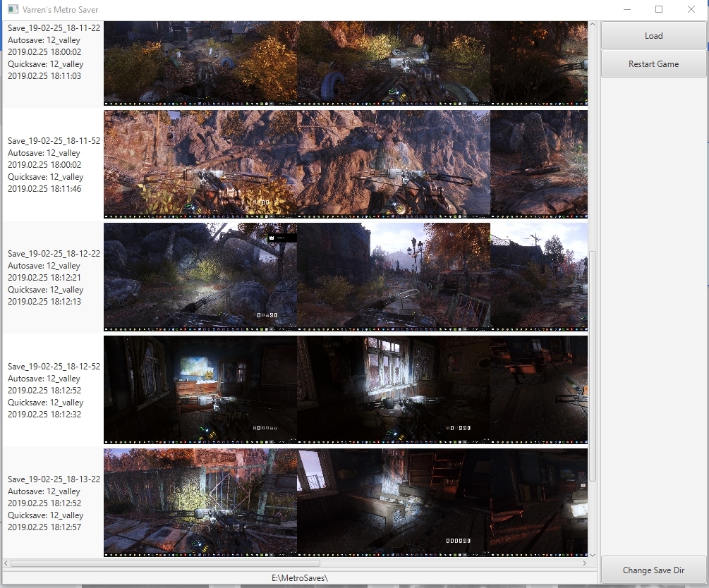Open the first thumbnail of save 18-12-52
709x588 pixels.
coord(200,390)
